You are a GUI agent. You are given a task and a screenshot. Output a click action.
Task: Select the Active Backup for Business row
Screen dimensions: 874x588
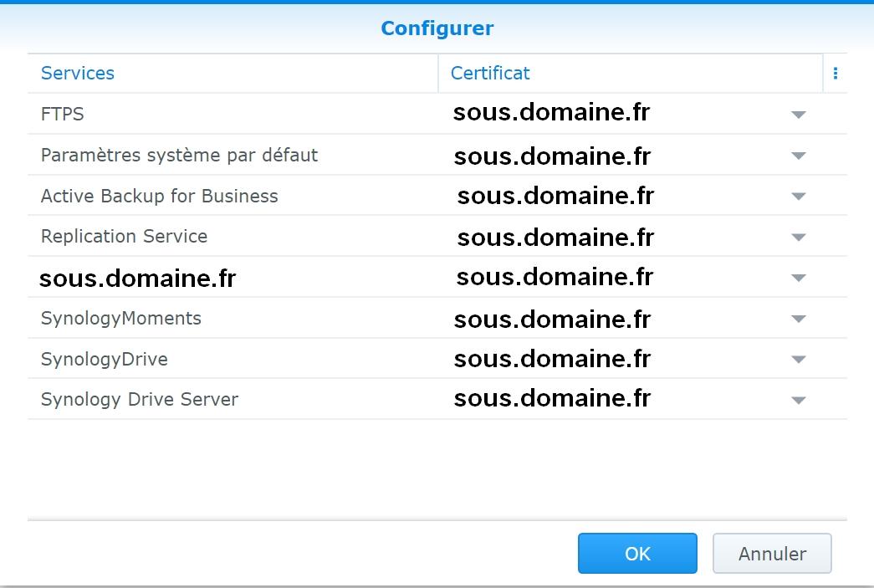point(159,197)
